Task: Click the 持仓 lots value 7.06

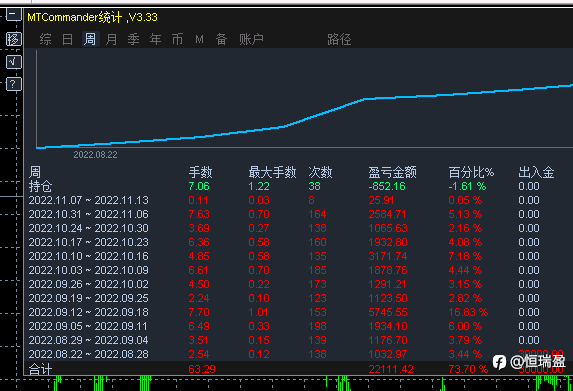Action: point(199,186)
